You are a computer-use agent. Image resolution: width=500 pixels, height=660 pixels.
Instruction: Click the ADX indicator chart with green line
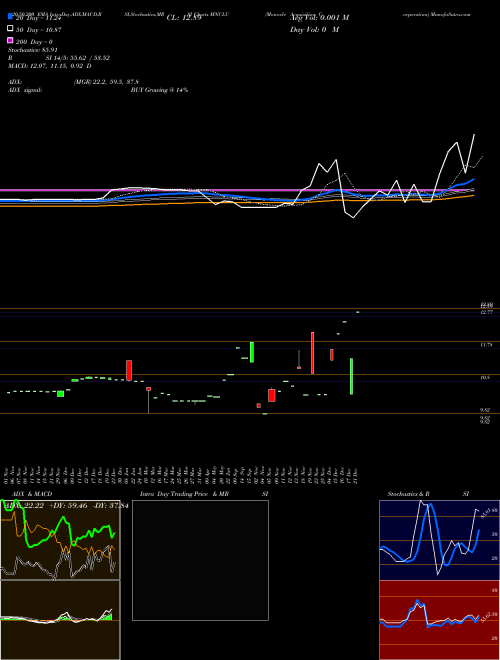(60, 540)
